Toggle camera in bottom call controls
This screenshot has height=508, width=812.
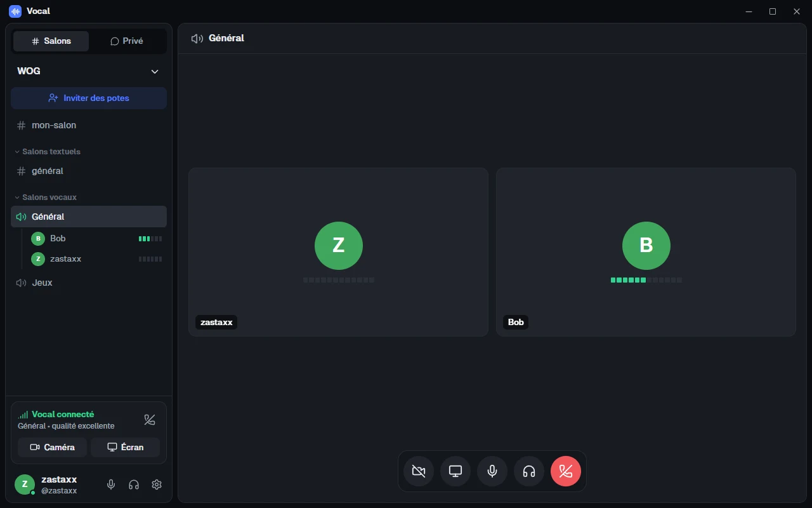point(419,471)
